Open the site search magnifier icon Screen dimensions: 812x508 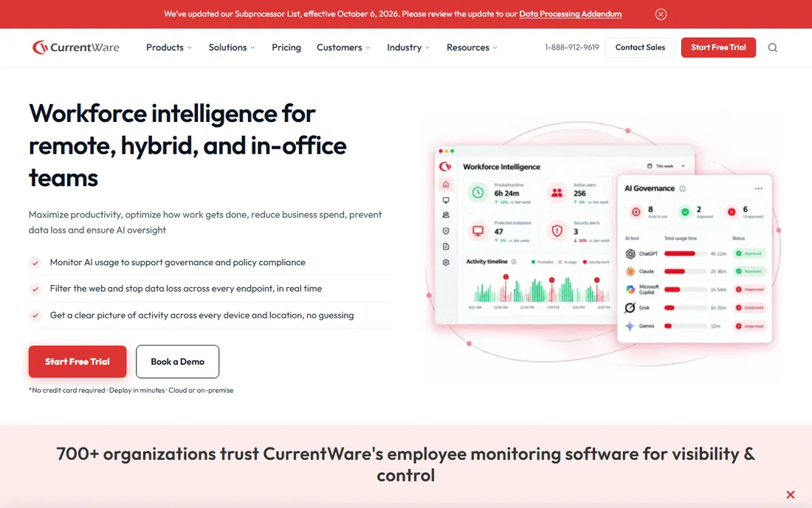tap(772, 48)
